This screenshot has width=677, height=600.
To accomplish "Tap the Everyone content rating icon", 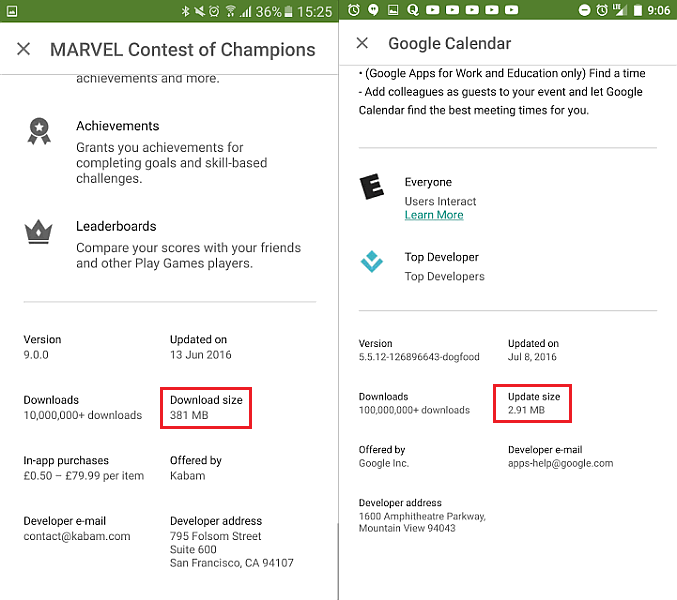I will [x=372, y=187].
